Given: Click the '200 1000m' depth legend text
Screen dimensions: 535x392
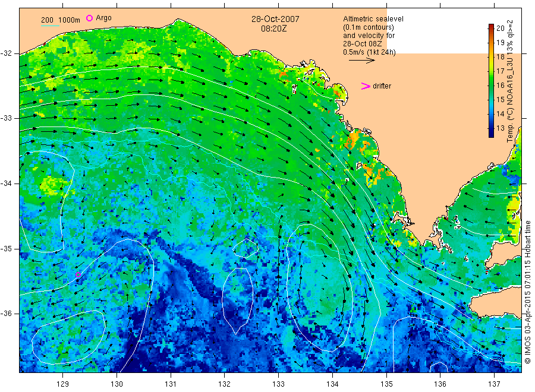Looking at the screenshot, I should coord(61,20).
